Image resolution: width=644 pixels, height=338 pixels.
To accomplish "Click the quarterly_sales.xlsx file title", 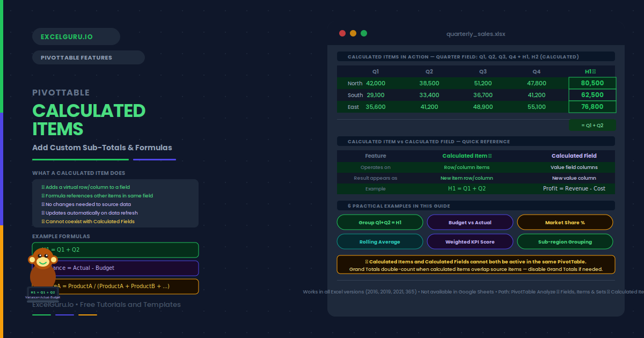I will coord(476,34).
